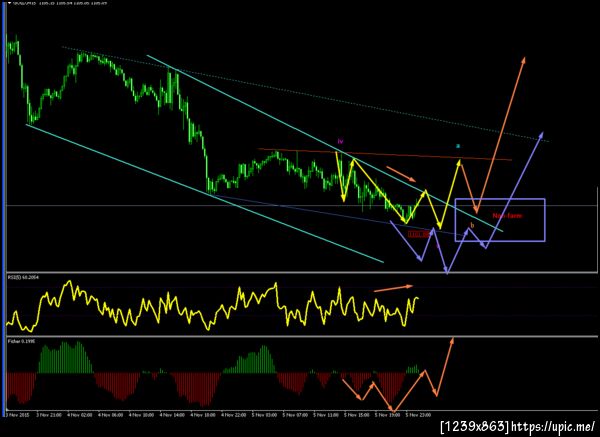Click the red price tag below the blue trendline
The width and height of the screenshot is (600, 437).
pos(418,234)
